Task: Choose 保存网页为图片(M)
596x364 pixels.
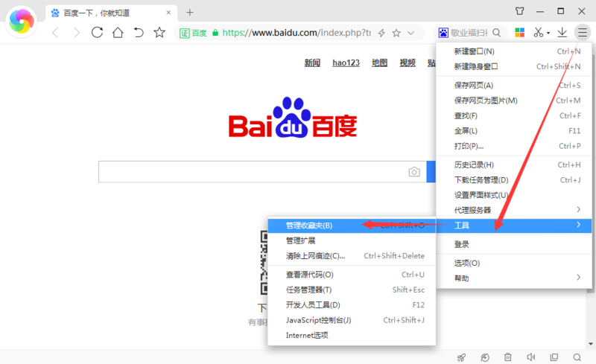Action: 514,100
